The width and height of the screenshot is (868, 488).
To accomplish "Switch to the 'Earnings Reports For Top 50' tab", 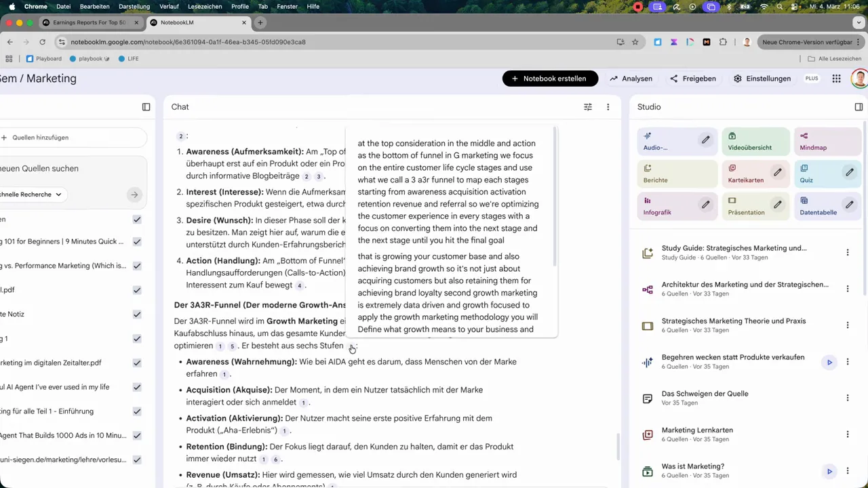I will [88, 22].
